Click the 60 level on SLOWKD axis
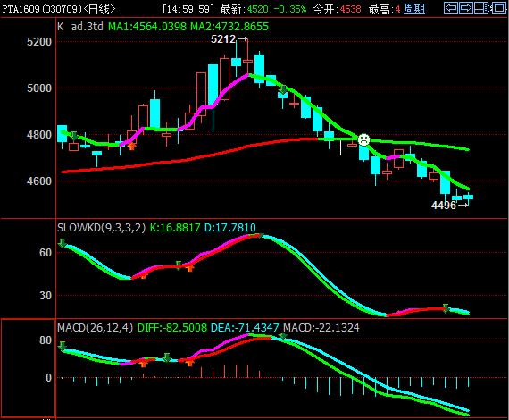The image size is (509, 420). point(46,253)
